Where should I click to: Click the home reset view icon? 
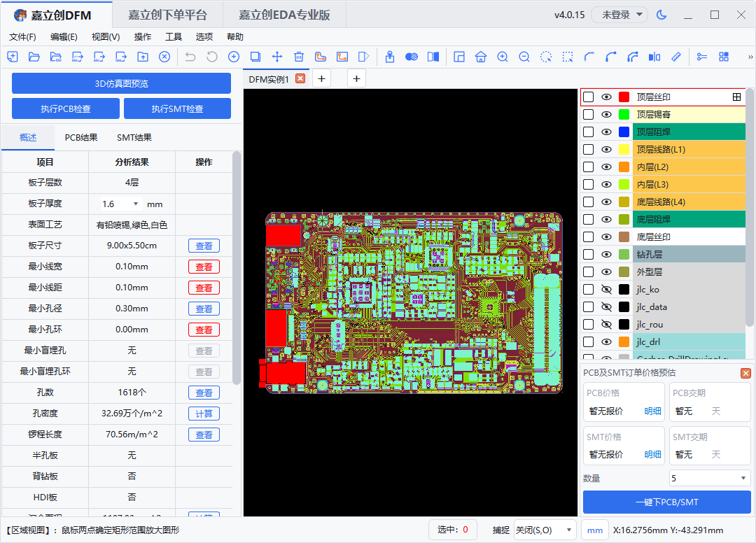coord(481,57)
